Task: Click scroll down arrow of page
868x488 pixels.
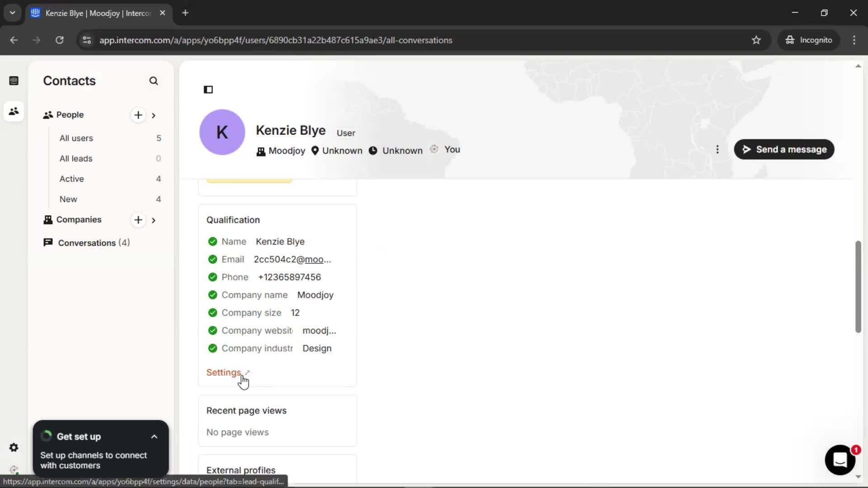Action: point(858,477)
